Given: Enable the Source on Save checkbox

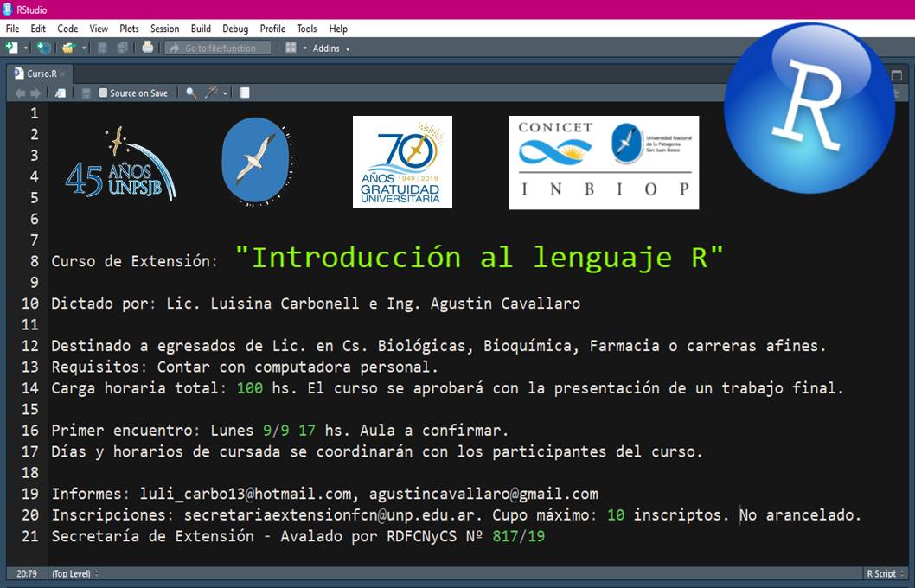Looking at the screenshot, I should [104, 93].
